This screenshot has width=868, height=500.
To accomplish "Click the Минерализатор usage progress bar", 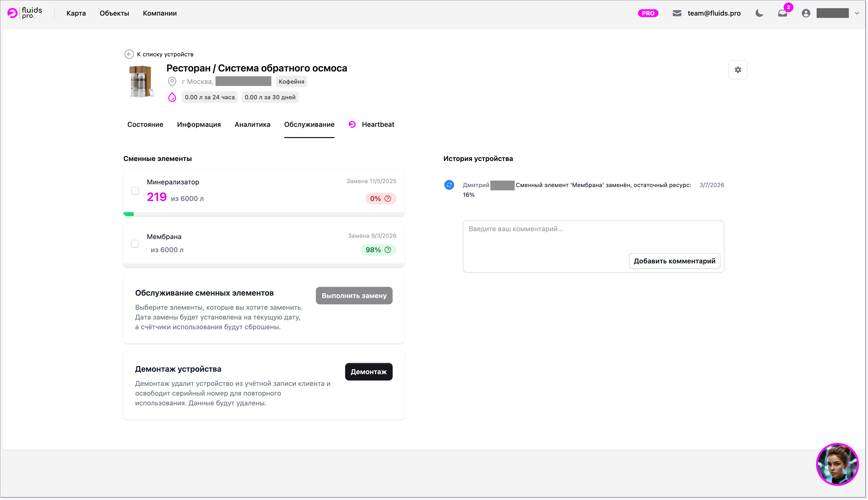I will [264, 214].
